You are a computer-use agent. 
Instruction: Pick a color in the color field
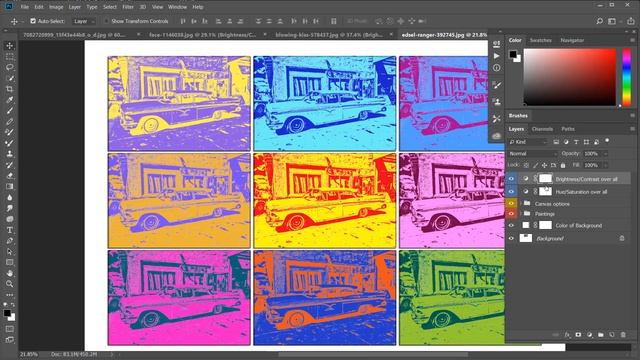click(x=570, y=77)
